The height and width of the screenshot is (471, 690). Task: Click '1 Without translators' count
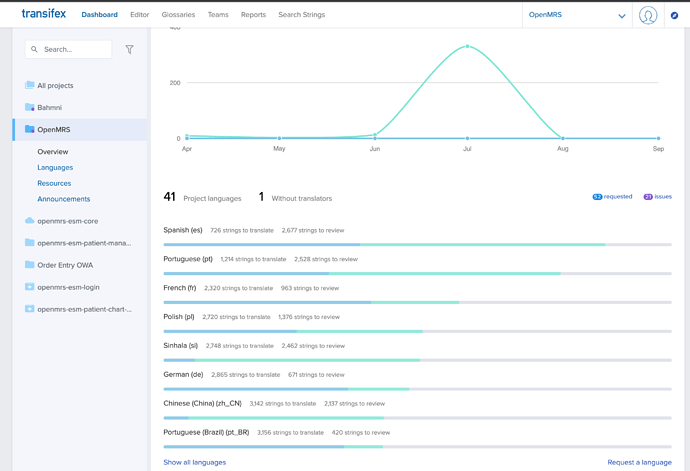(x=295, y=197)
